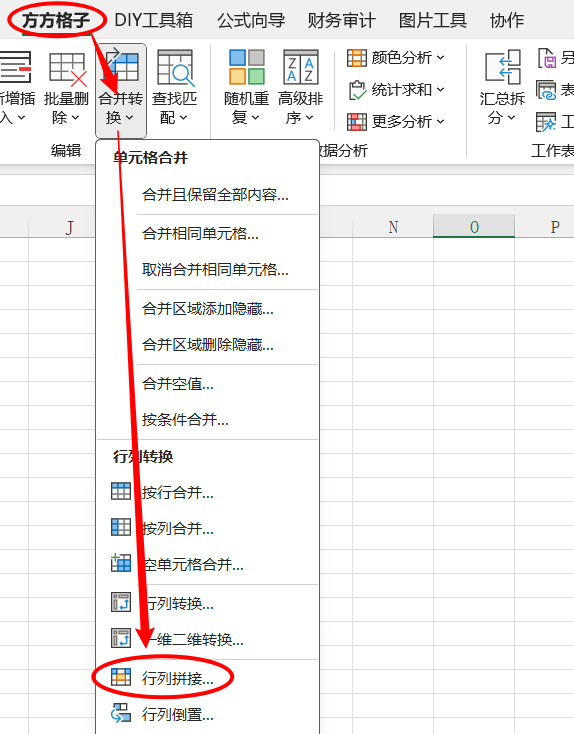Open the 批量删除 delete tool icon
Image resolution: width=574 pixels, height=734 pixels.
pyautogui.click(x=68, y=69)
